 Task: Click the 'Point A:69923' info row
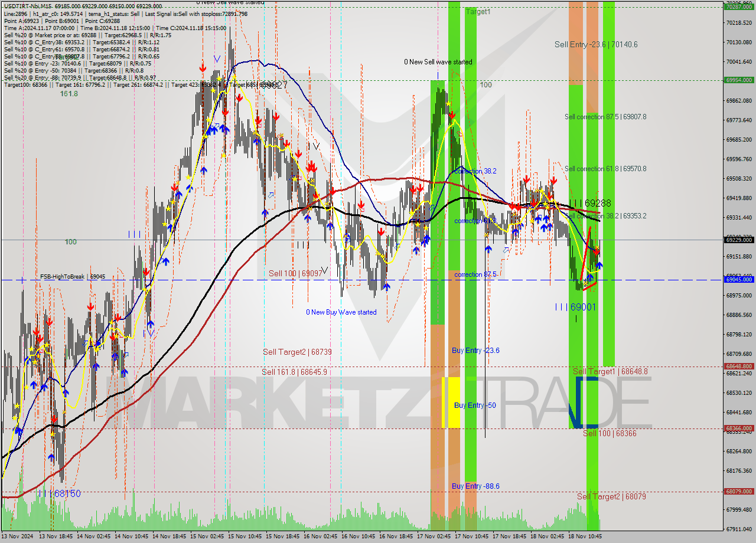(62, 21)
